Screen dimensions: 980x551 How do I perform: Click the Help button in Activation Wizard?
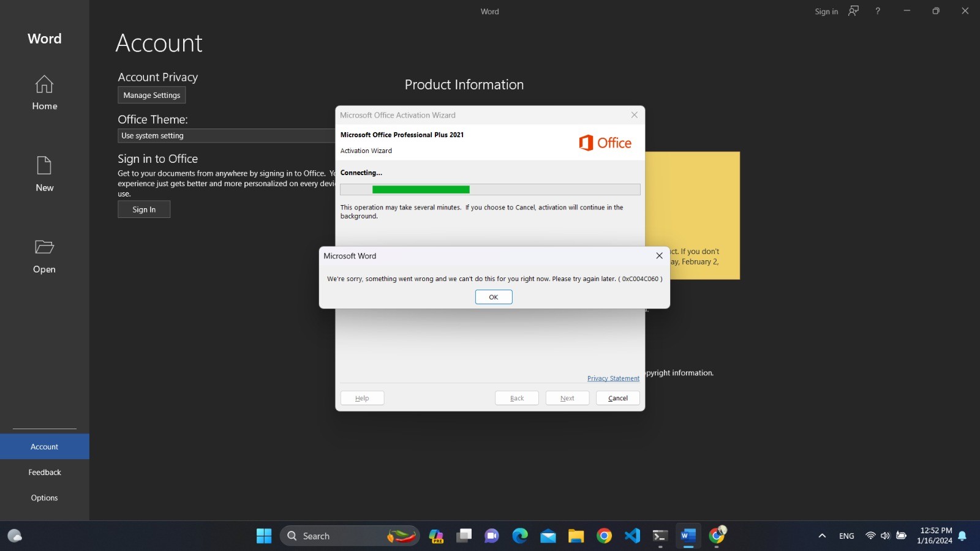[362, 398]
